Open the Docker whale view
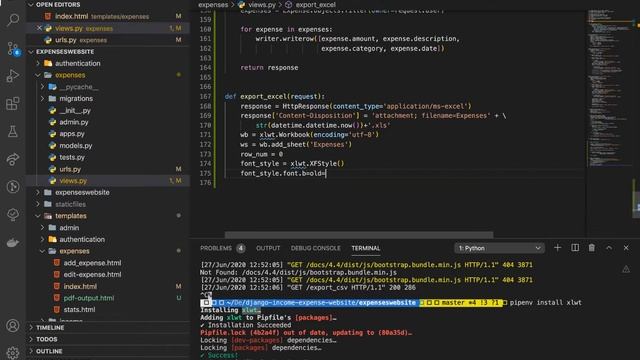The image size is (640, 360). click(x=13, y=242)
